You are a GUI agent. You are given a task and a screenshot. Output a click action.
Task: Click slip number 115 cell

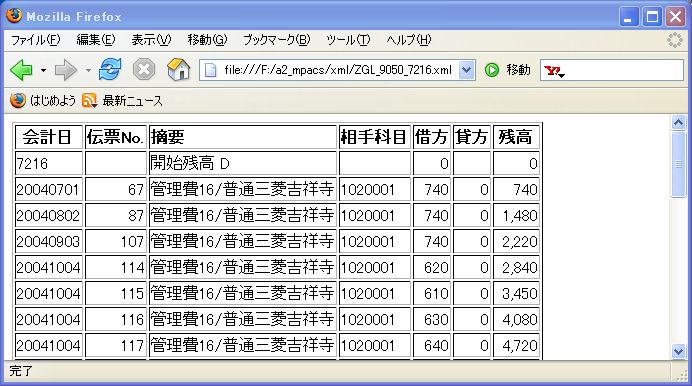point(116,293)
